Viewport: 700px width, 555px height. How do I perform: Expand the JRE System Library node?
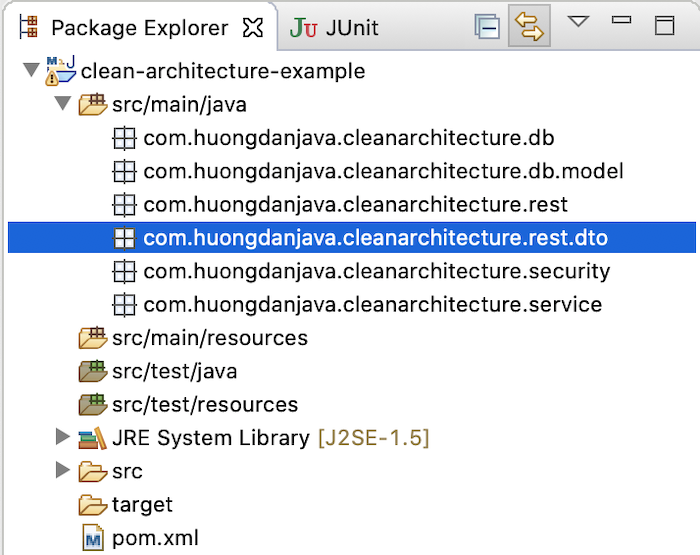tap(62, 436)
